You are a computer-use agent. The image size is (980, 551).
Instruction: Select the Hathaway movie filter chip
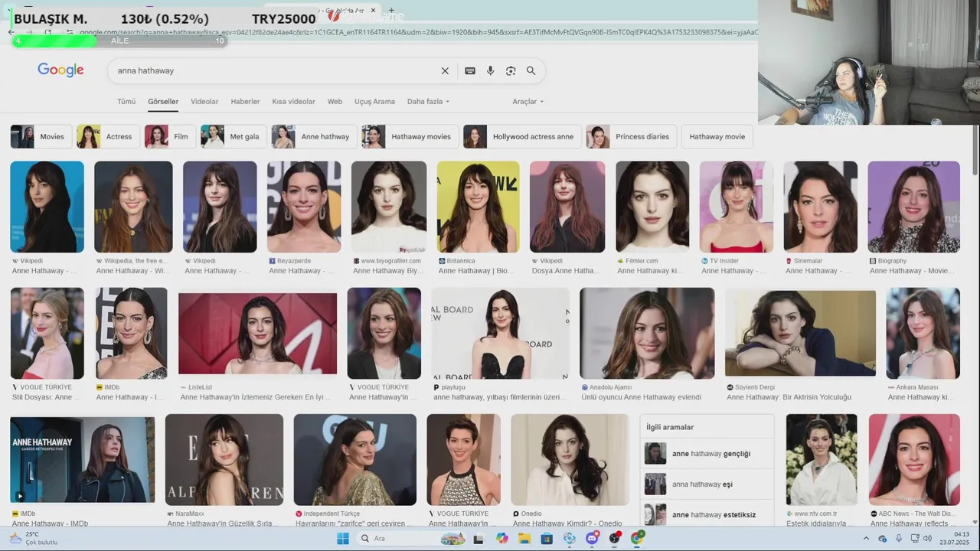(717, 136)
